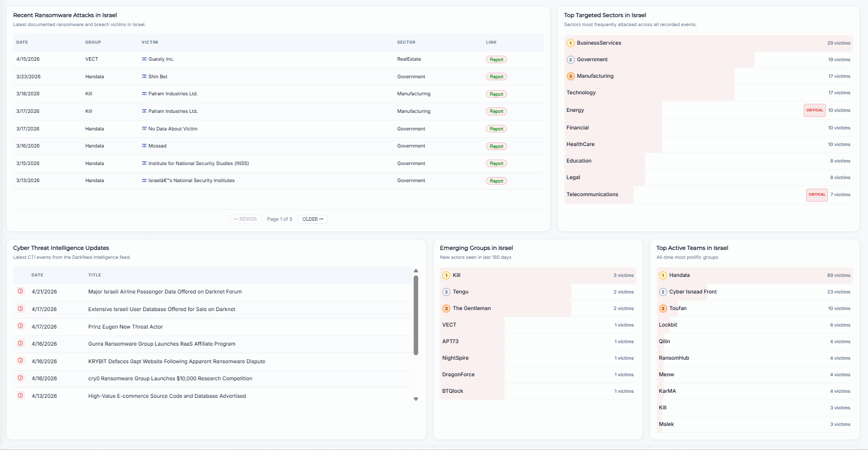The width and height of the screenshot is (868, 450).
Task: Open Report for Palram Industries 3/17/2026
Action: pos(496,111)
